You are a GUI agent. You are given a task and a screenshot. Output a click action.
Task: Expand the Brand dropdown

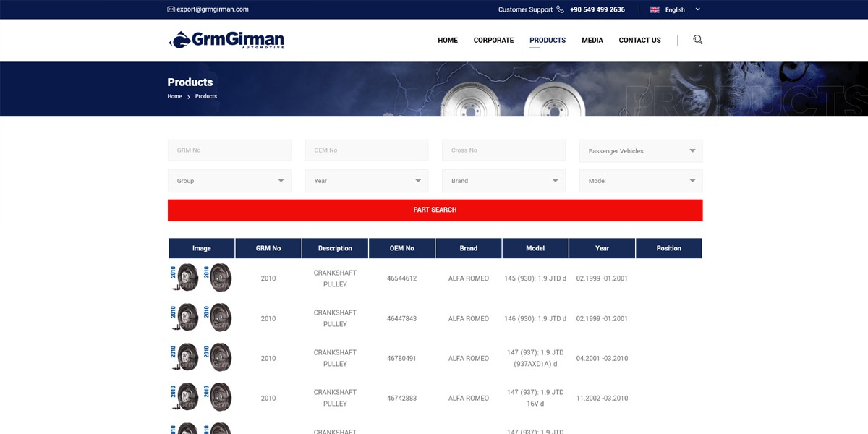[503, 181]
